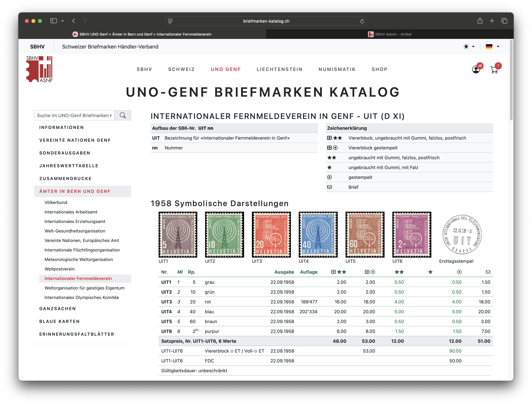Viewport: 532px width, 405px height.
Task: Click the green UIT2 10 Rp. stamp image
Action: (224, 235)
